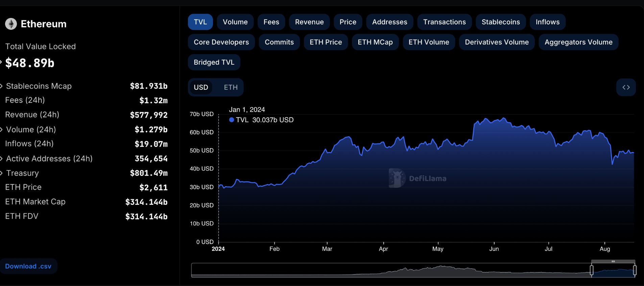
Task: Enable the ETH Price metric
Action: point(326,42)
